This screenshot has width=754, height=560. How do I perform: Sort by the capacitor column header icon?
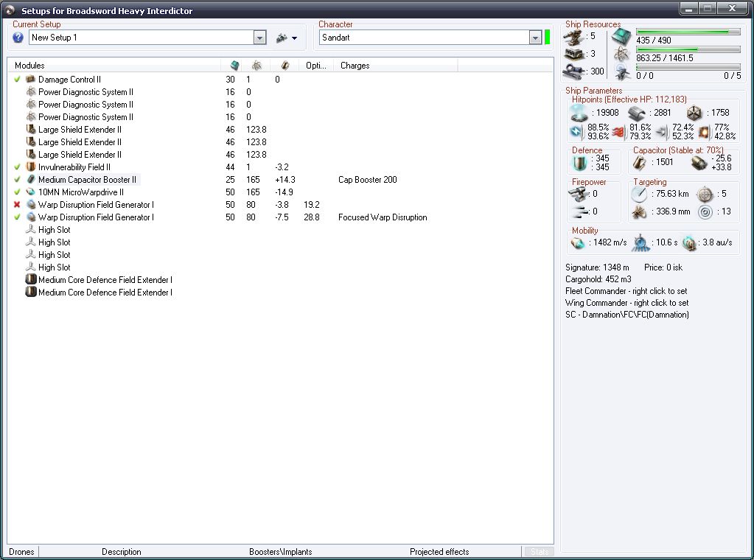tap(285, 66)
